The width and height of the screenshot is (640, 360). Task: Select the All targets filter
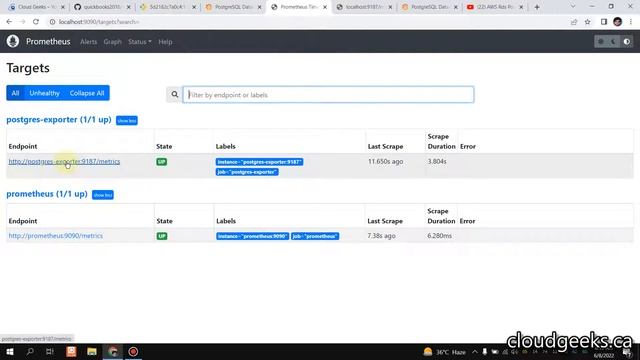coord(16,93)
